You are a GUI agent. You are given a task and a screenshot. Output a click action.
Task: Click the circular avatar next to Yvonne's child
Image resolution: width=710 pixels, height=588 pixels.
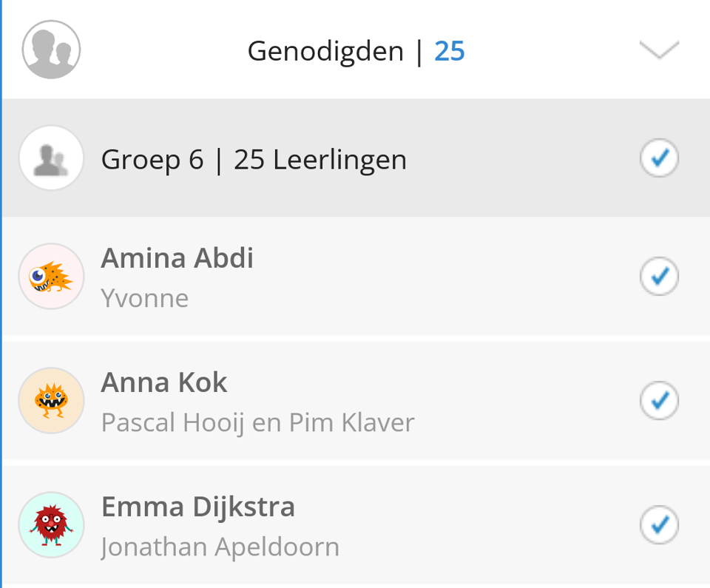[x=50, y=276]
